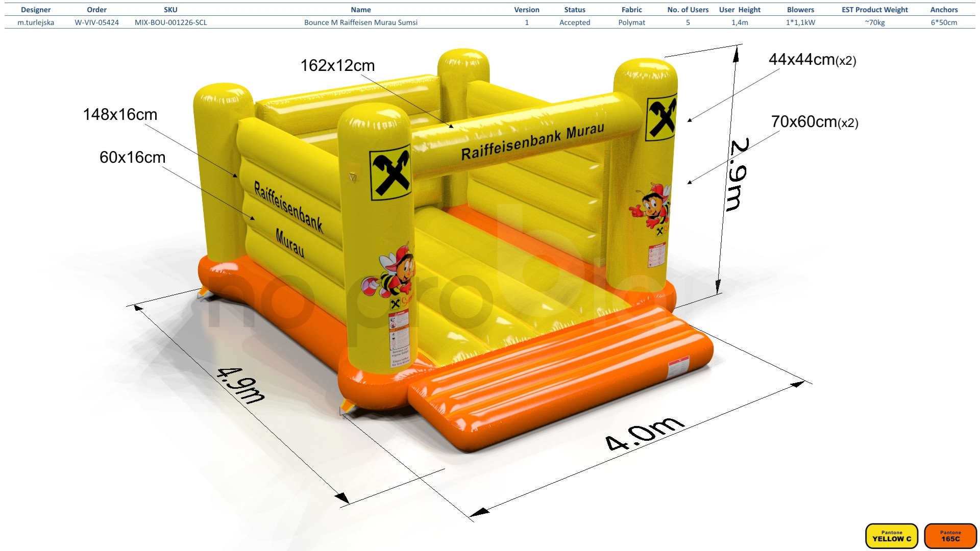Click the '4.9m' depth dimension
Viewport: 980px width, 551px height.
(x=240, y=385)
